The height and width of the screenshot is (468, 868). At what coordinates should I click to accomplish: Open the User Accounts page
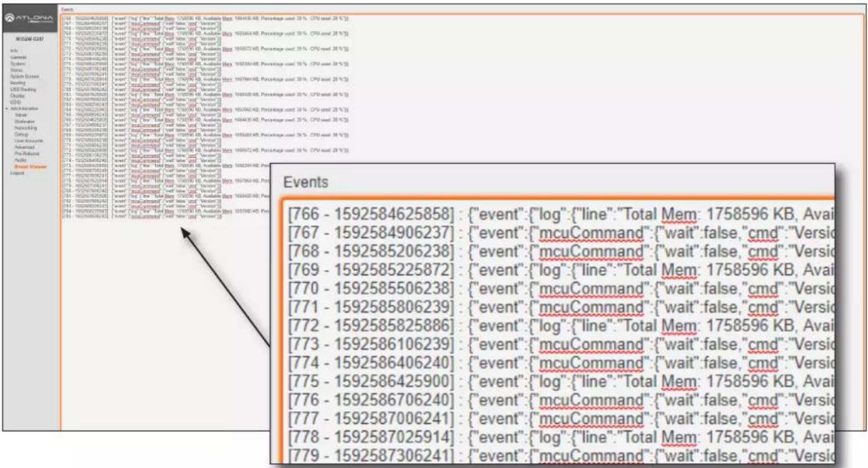pyautogui.click(x=28, y=140)
